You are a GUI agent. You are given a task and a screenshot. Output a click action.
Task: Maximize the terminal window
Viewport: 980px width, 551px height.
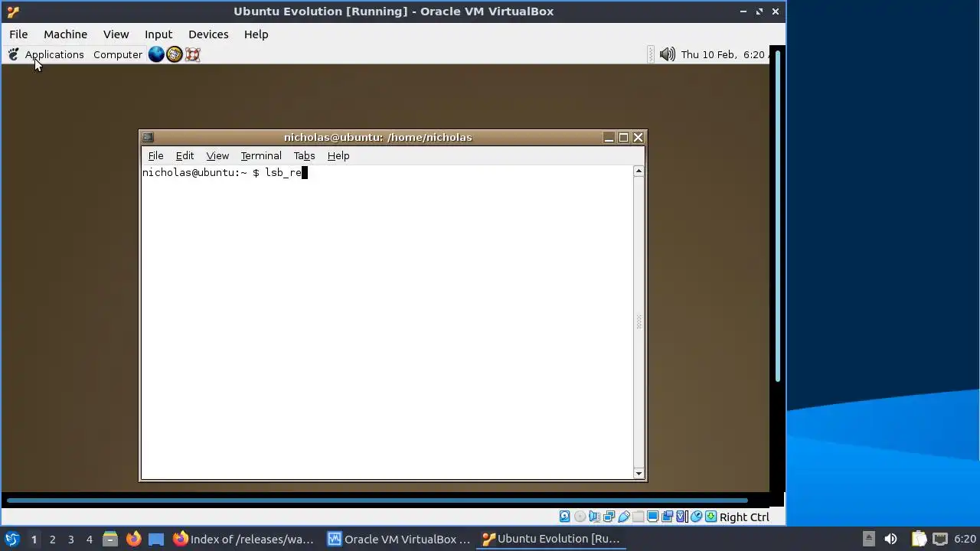623,138
